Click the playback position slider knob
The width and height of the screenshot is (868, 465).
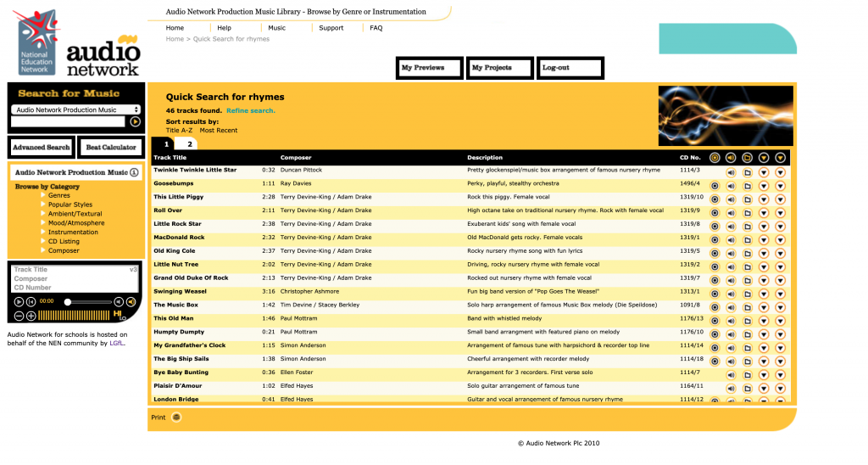point(68,302)
